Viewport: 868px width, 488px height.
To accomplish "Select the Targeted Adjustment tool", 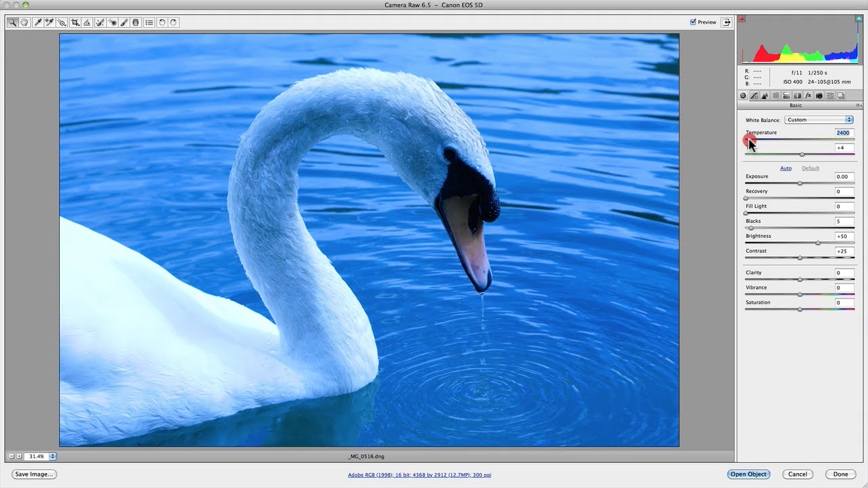I will [x=62, y=22].
